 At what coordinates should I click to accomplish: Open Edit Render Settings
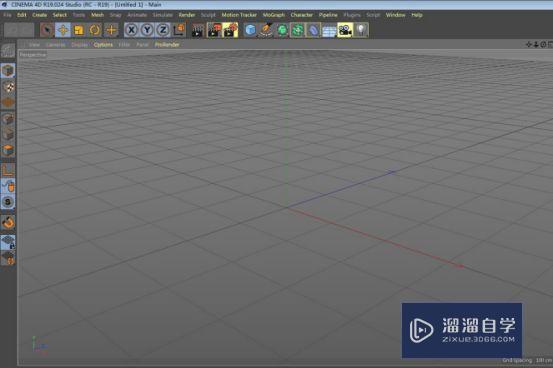pyautogui.click(x=230, y=30)
